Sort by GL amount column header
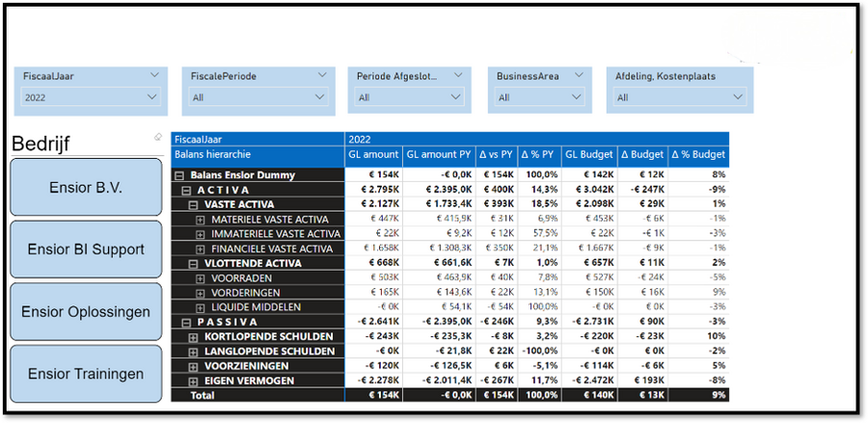The height and width of the screenshot is (423, 868). pyautogui.click(x=372, y=154)
